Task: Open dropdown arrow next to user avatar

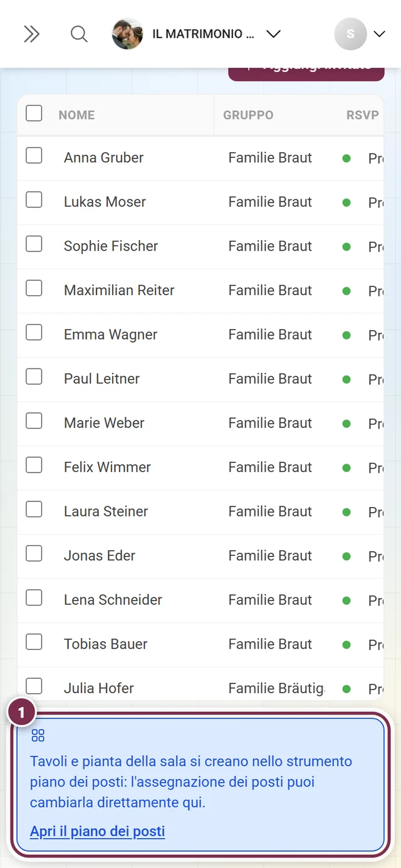Action: pos(379,34)
